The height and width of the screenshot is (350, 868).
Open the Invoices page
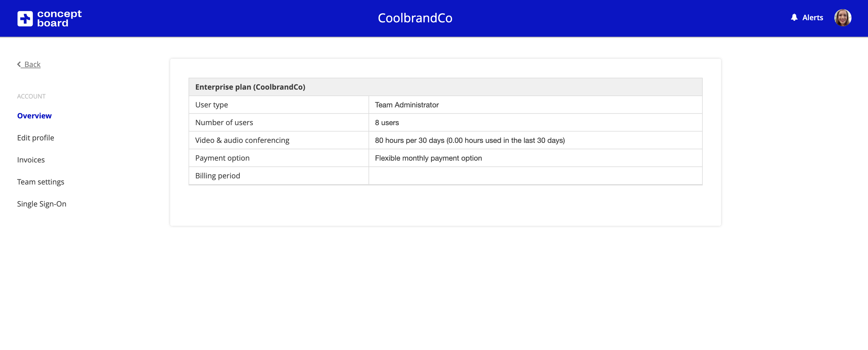(31, 160)
